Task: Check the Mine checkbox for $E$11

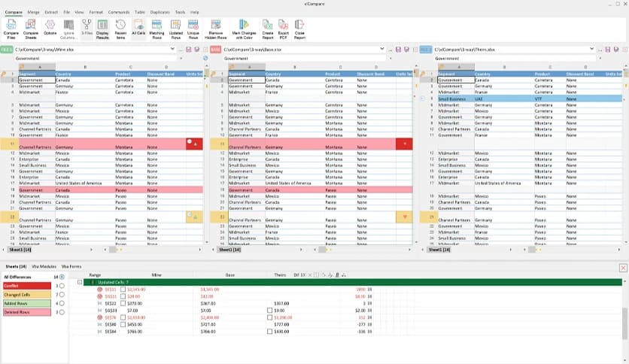Action: 123,290
